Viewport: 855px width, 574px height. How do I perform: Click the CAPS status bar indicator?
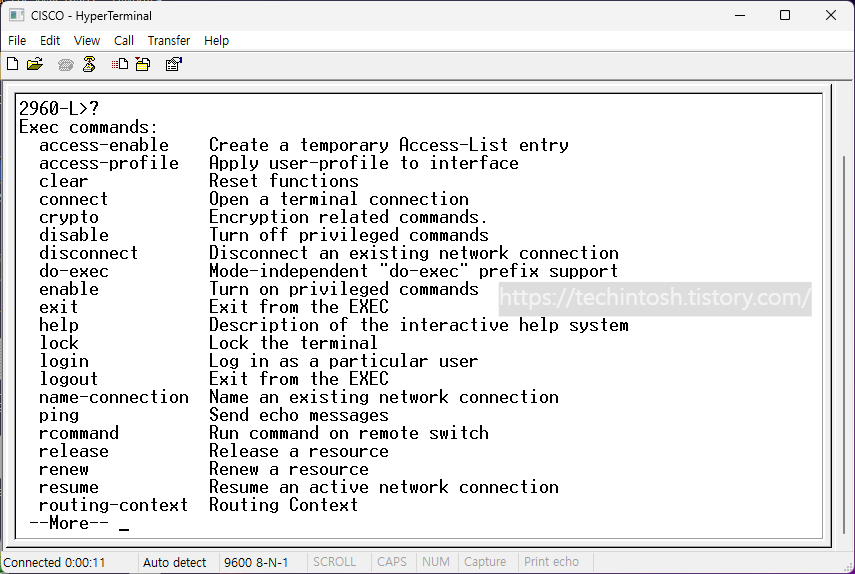[392, 561]
